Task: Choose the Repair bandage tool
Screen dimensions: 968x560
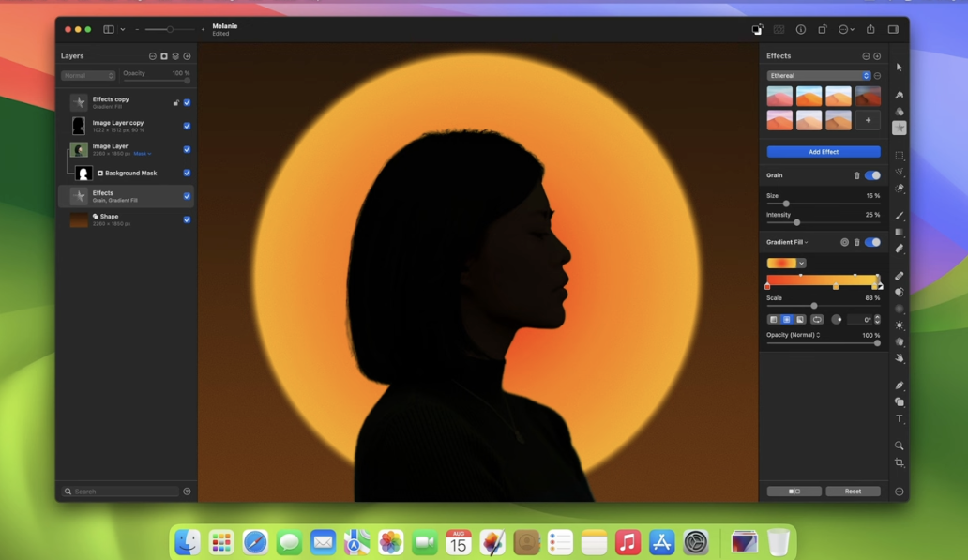Action: click(899, 276)
